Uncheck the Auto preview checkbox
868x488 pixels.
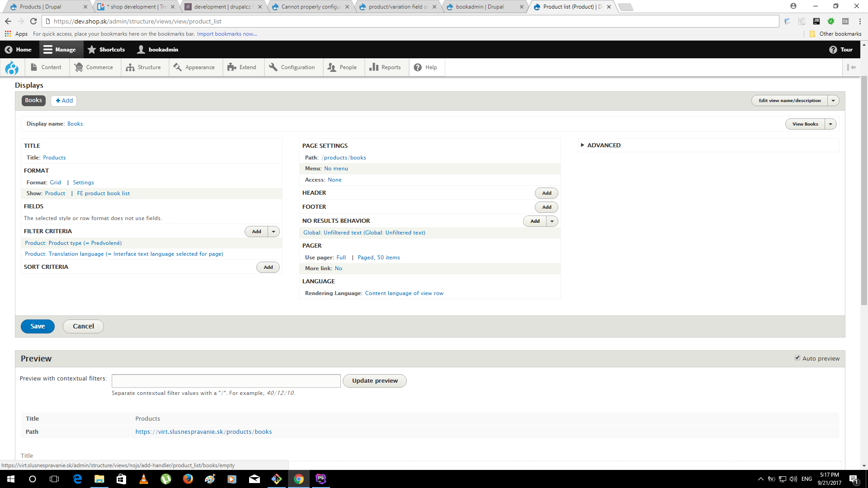tap(798, 357)
